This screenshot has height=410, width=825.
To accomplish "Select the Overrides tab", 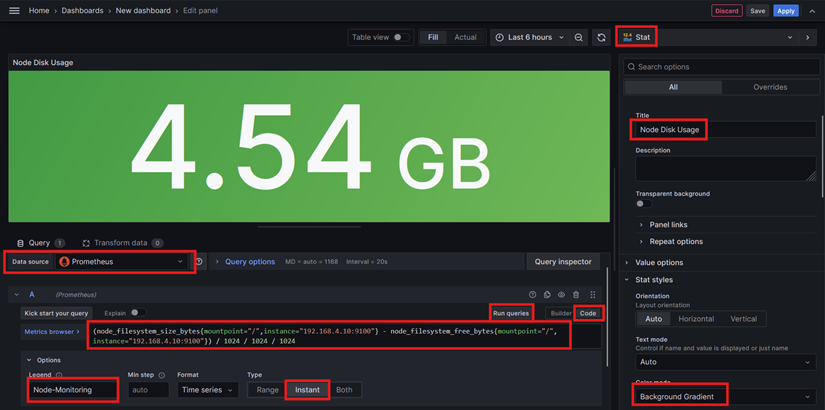I will click(x=770, y=87).
